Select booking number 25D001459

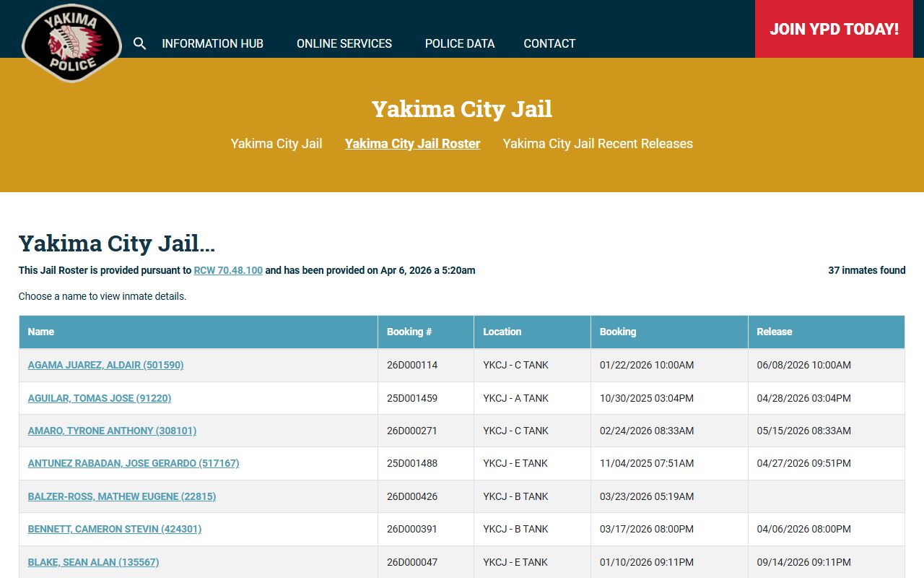pyautogui.click(x=412, y=398)
